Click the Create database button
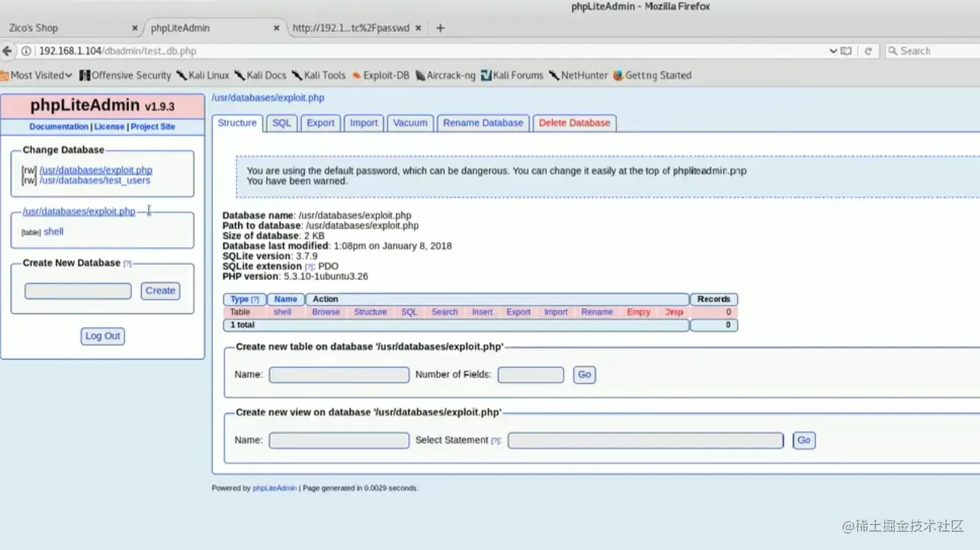This screenshot has width=980, height=550. (160, 291)
